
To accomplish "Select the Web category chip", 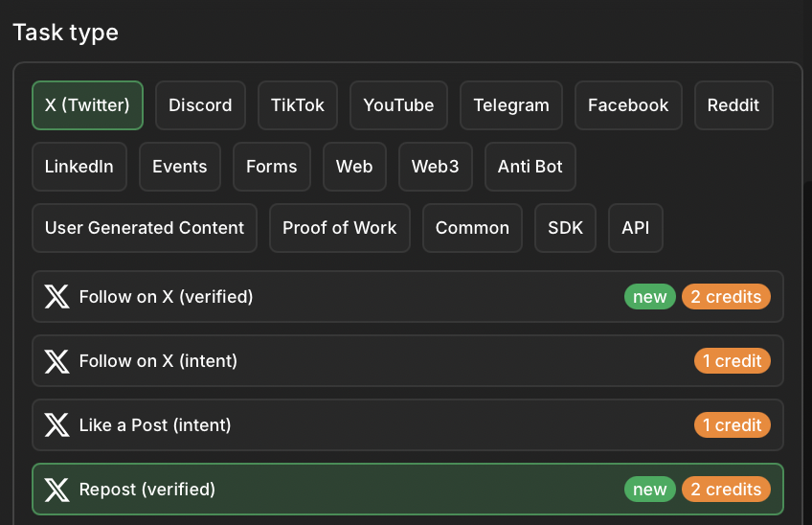I will coord(354,167).
